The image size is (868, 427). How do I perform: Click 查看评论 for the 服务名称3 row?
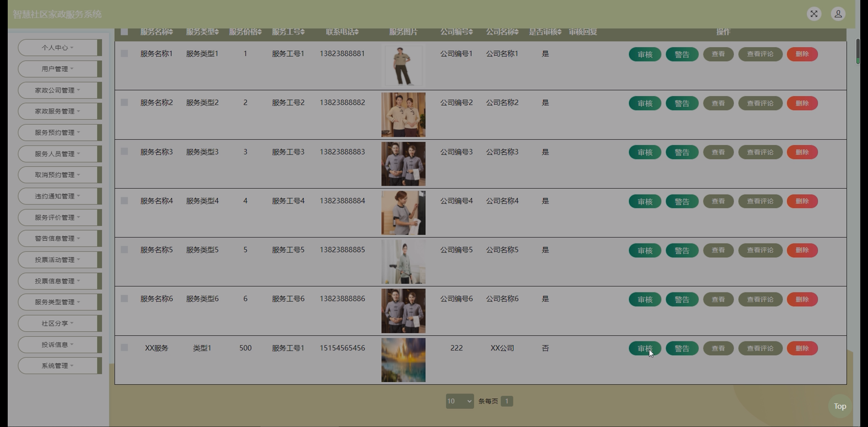pos(761,152)
